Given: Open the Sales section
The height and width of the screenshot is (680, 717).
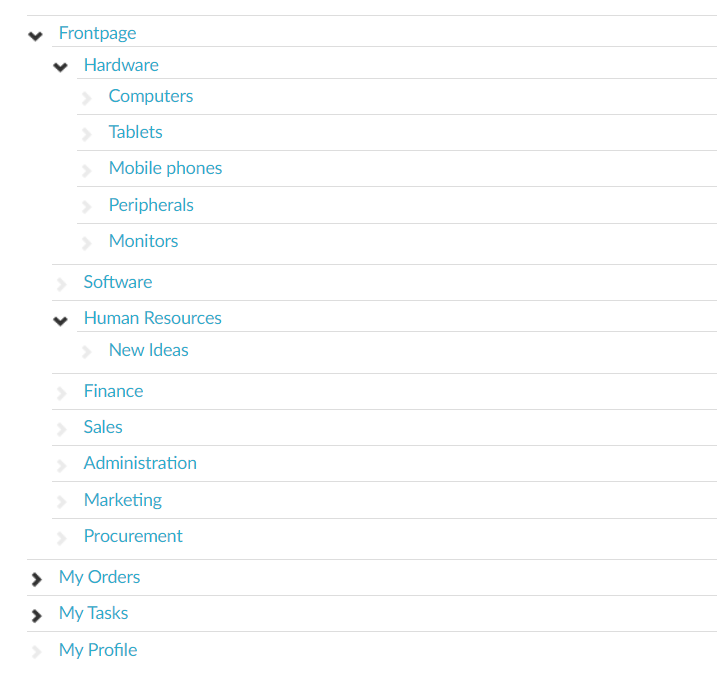Looking at the screenshot, I should click(x=103, y=427).
